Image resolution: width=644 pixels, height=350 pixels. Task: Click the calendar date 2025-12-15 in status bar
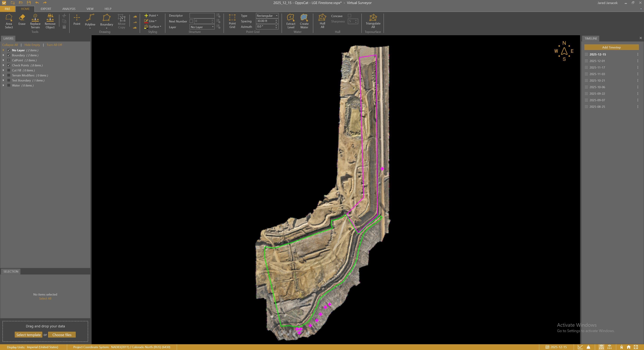556,347
